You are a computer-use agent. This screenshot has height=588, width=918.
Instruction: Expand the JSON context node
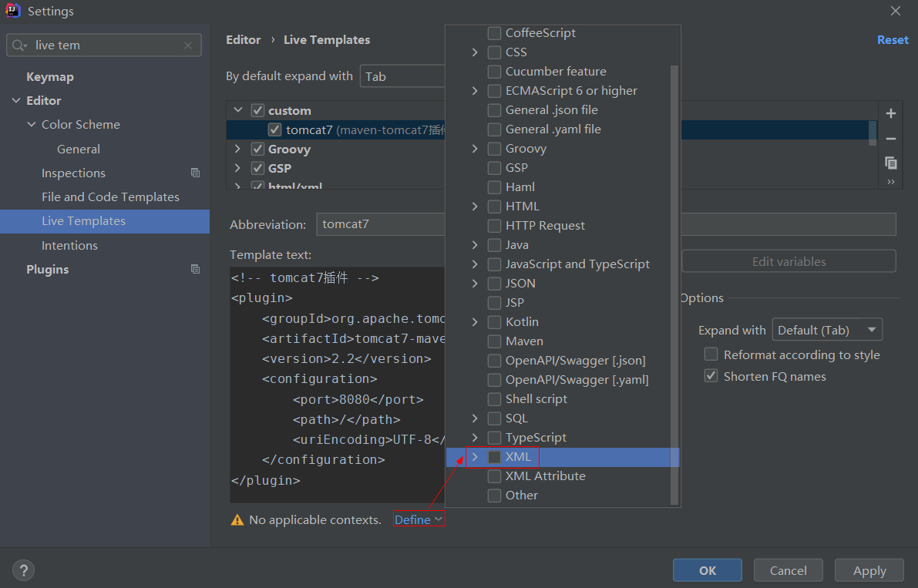click(475, 283)
